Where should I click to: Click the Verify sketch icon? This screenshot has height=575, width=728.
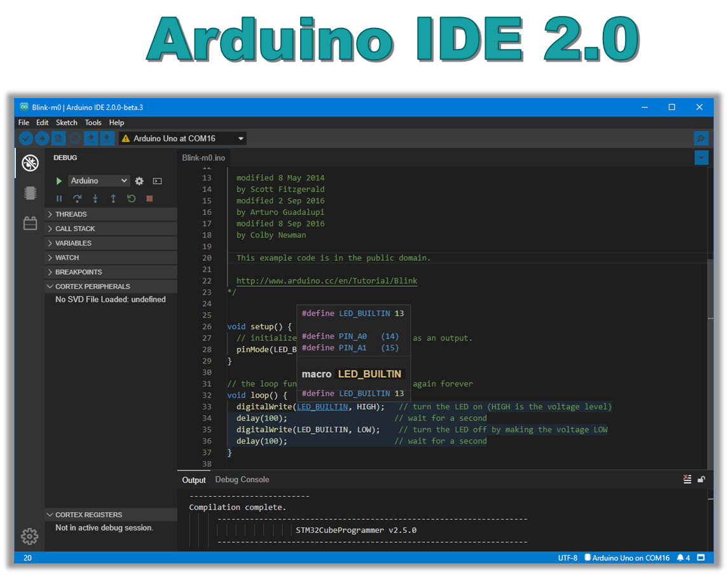click(26, 138)
